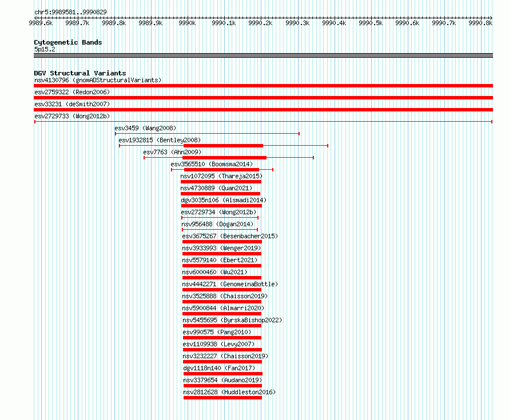Click the 9990k ruler tick label
This screenshot has width=509, height=420.
coord(187,23)
